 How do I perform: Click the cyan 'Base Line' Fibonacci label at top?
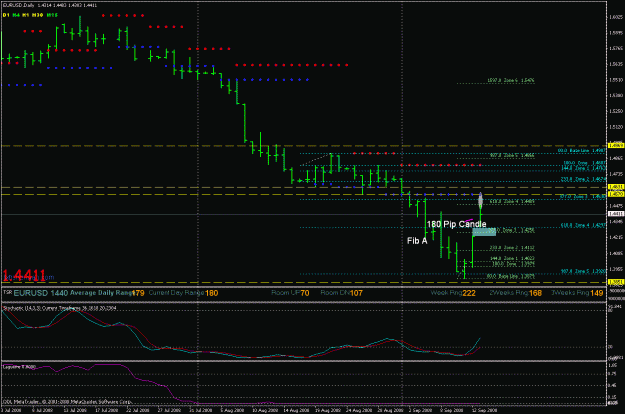[x=582, y=151]
